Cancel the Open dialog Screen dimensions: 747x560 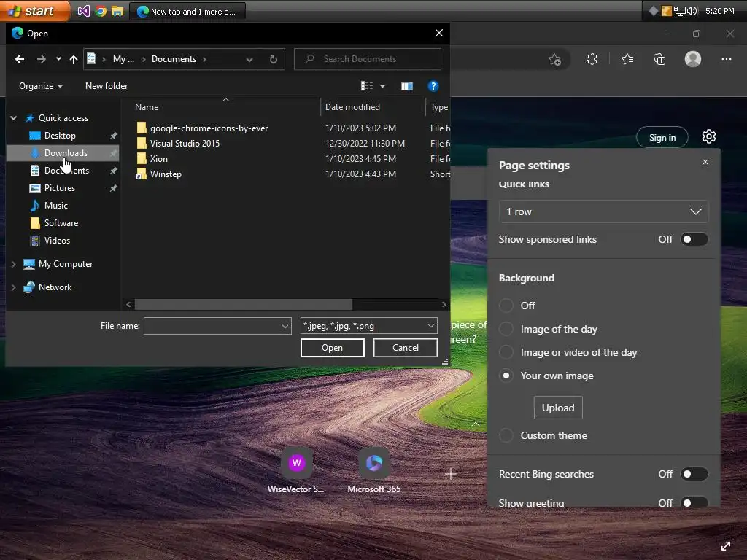pos(406,348)
